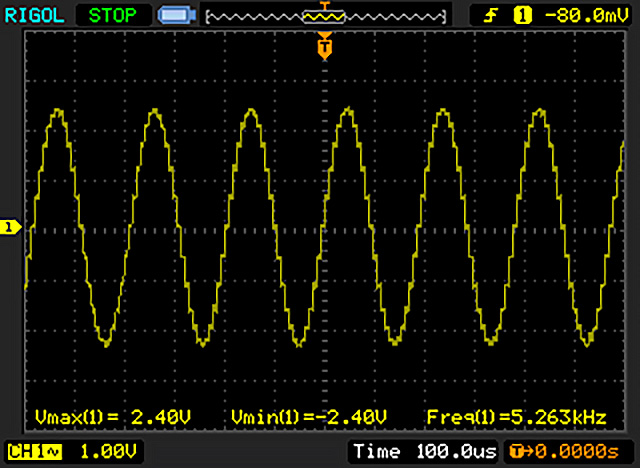Click the orange T arrow icon in offset box
640x468 pixels.
[x=517, y=452]
